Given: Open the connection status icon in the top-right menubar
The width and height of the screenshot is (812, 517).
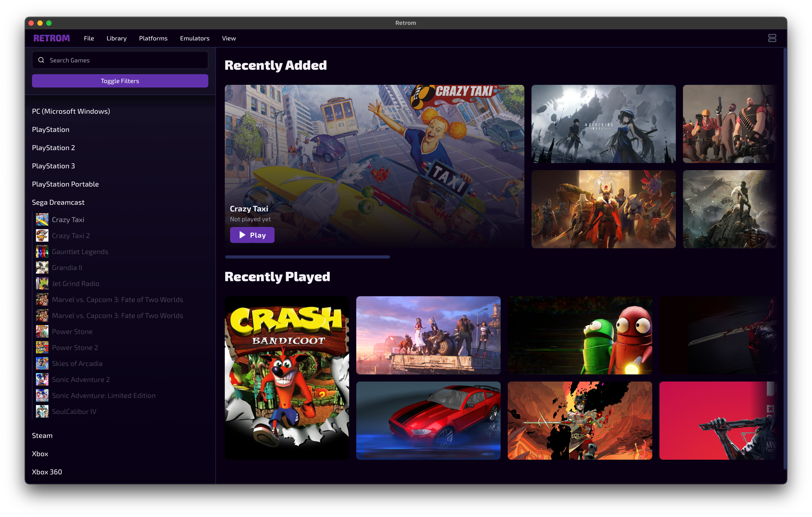Looking at the screenshot, I should click(x=772, y=38).
